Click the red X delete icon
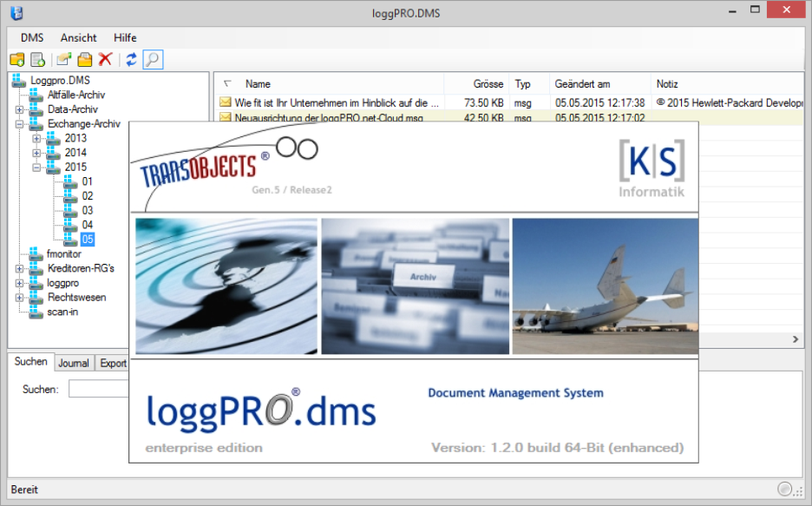This screenshot has width=812, height=506. pyautogui.click(x=106, y=60)
